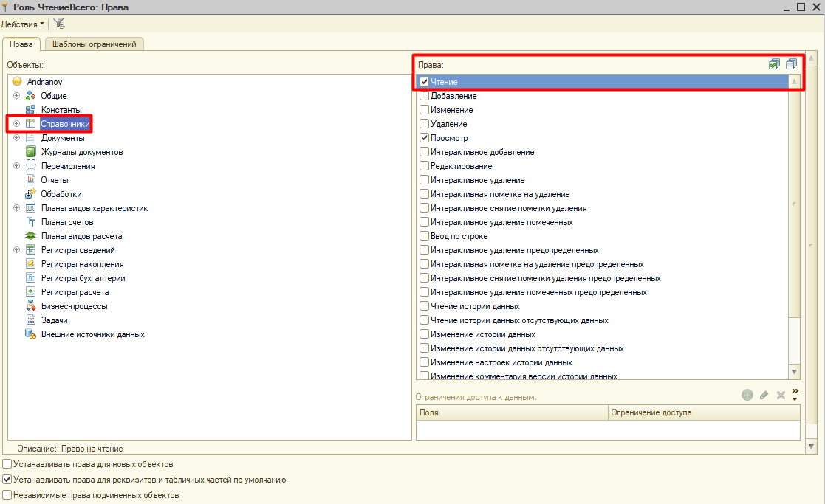Toggle Устанавливать права для новых объектов checkbox
Viewport: 825px width, 504px height.
point(7,465)
